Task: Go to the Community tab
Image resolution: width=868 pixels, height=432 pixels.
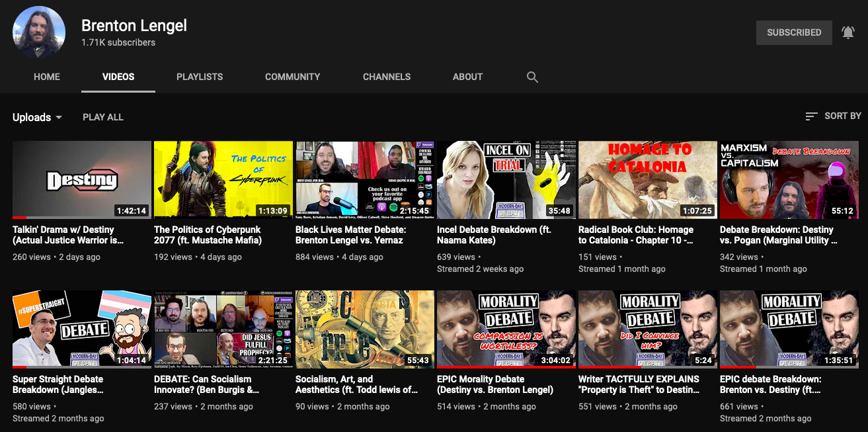Action: [293, 77]
